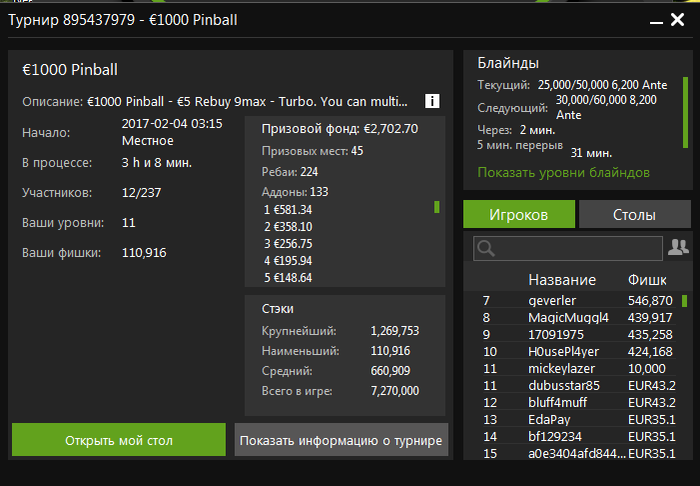Click Показать информацию о турнире button
This screenshot has width=700, height=486.
click(341, 440)
